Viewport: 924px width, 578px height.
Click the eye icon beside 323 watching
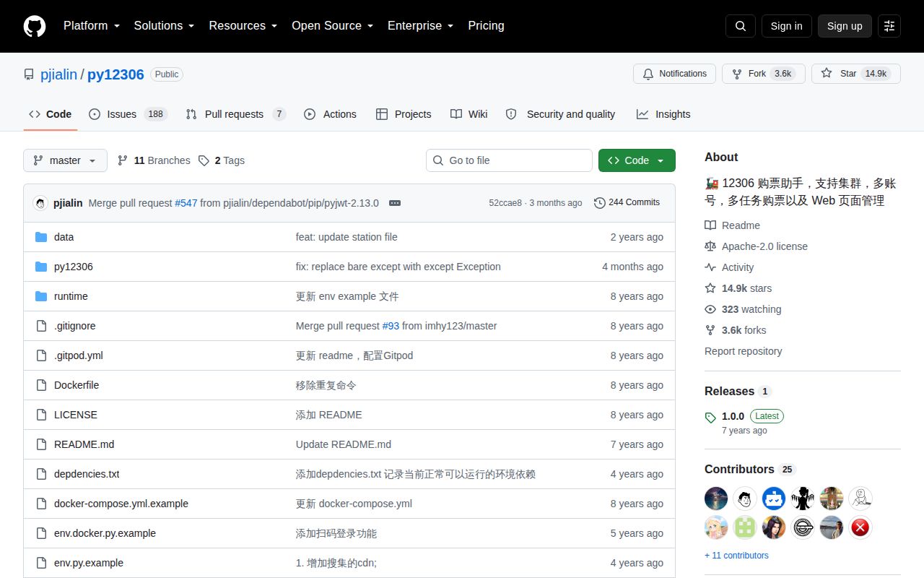coord(710,309)
